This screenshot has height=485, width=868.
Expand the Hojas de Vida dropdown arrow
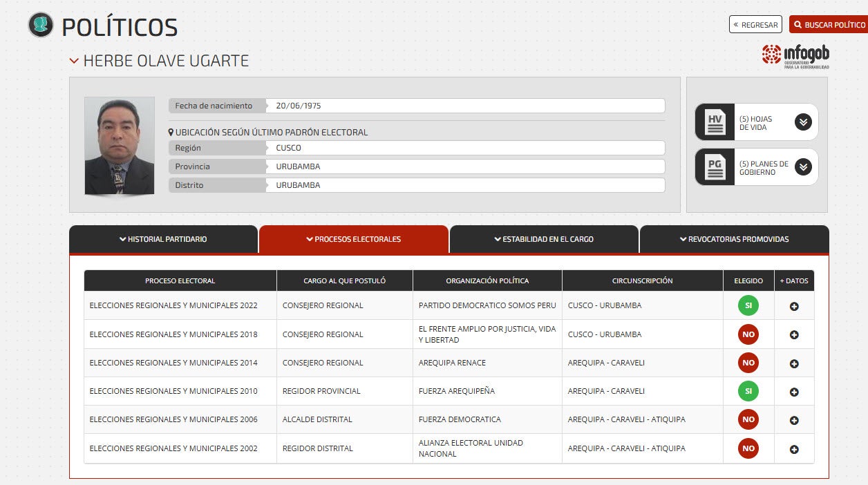[x=802, y=122]
